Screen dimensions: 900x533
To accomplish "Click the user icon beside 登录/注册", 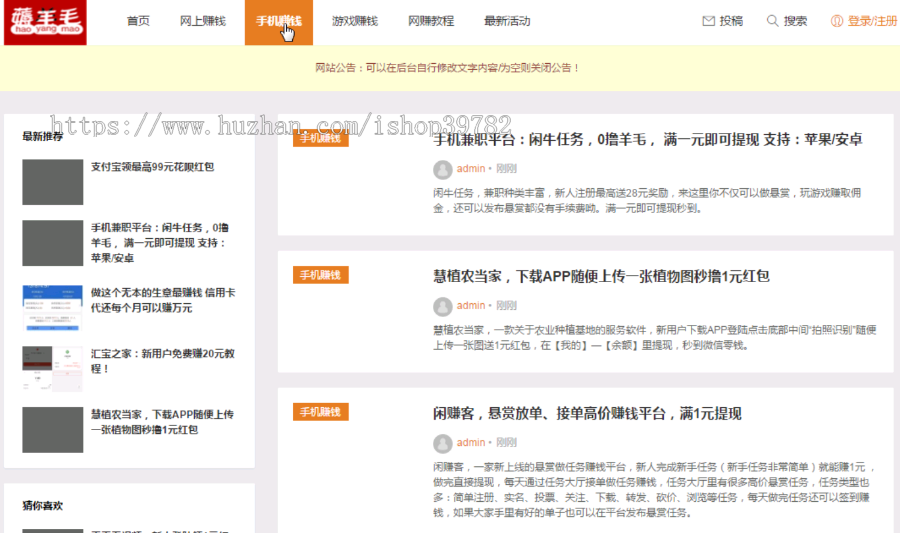I will pos(837,21).
